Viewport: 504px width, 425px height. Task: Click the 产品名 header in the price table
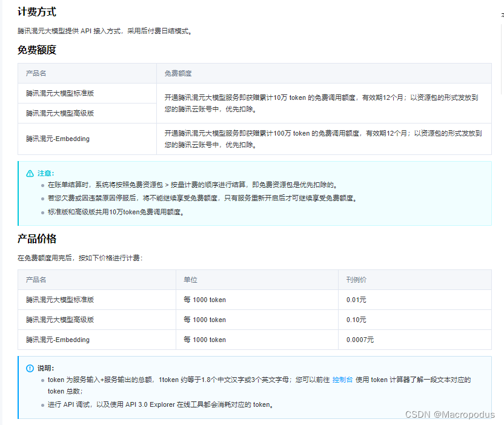[36, 280]
